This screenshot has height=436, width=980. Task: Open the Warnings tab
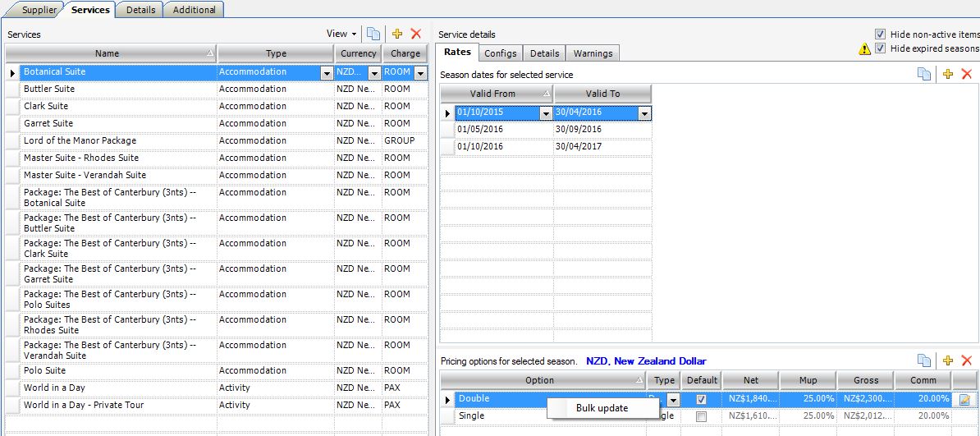pos(593,53)
